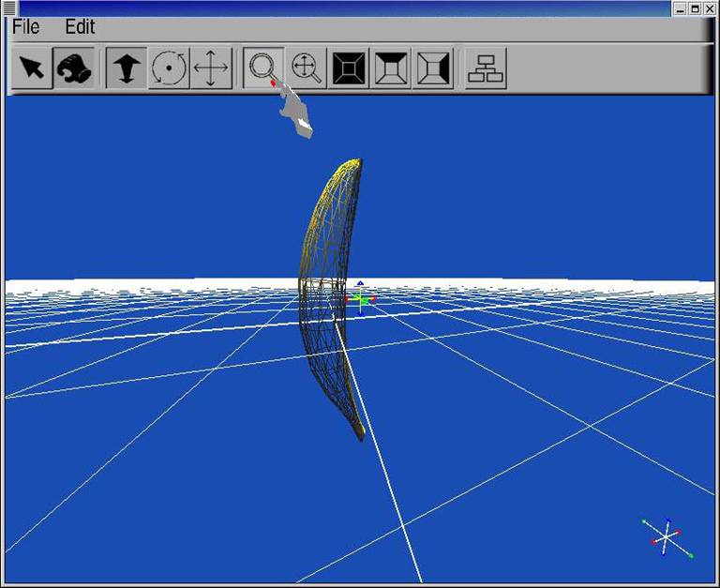The height and width of the screenshot is (588, 720).
Task: Select the arrow pointer tool
Action: coord(32,68)
